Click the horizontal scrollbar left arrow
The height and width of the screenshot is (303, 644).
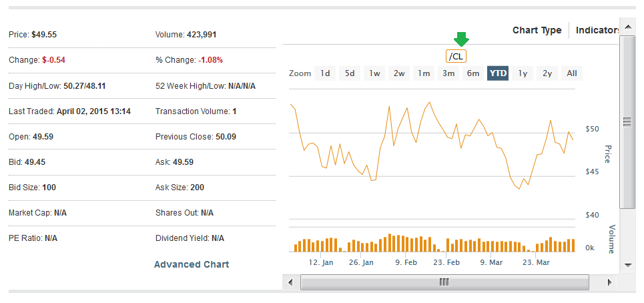coord(290,282)
